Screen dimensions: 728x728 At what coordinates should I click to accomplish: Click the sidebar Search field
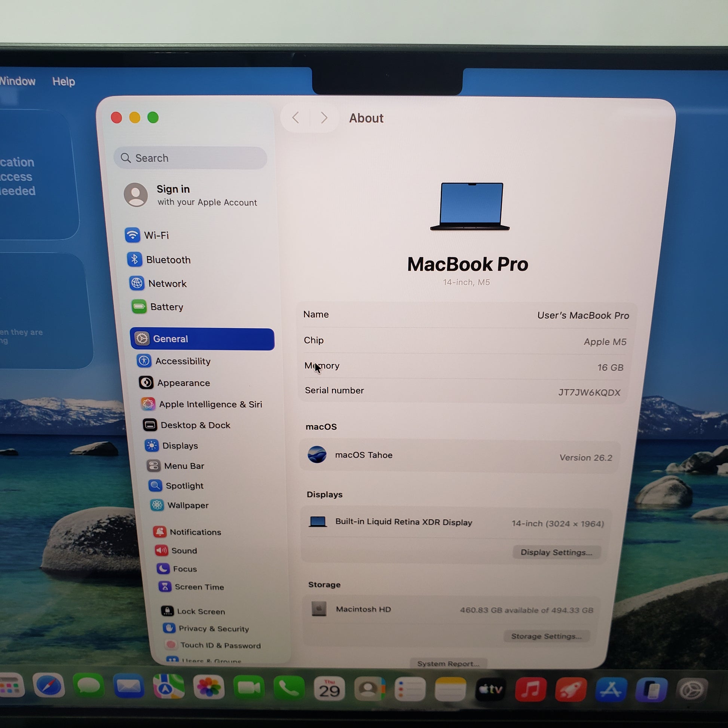(190, 158)
